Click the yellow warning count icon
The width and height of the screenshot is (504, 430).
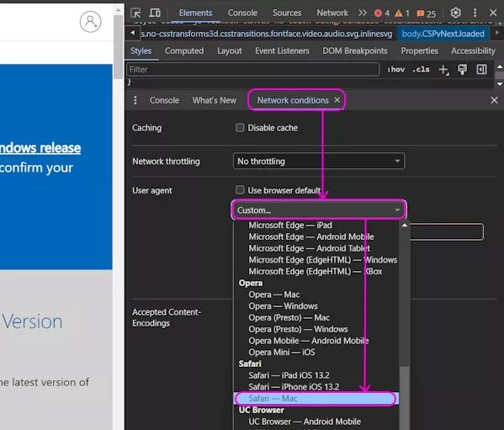399,13
